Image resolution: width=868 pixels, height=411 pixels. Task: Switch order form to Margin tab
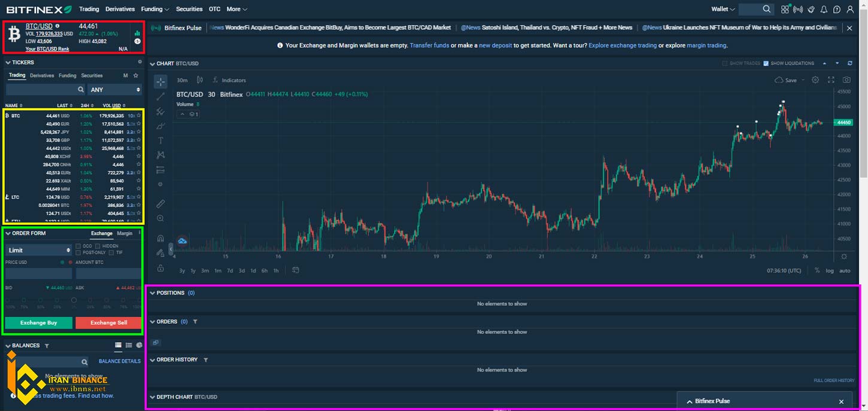pos(125,233)
